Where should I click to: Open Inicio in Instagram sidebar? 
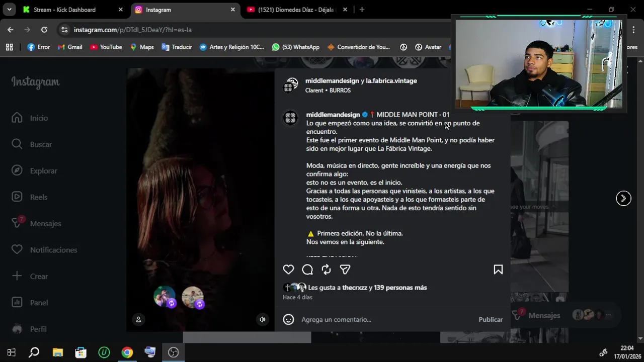click(x=30, y=118)
